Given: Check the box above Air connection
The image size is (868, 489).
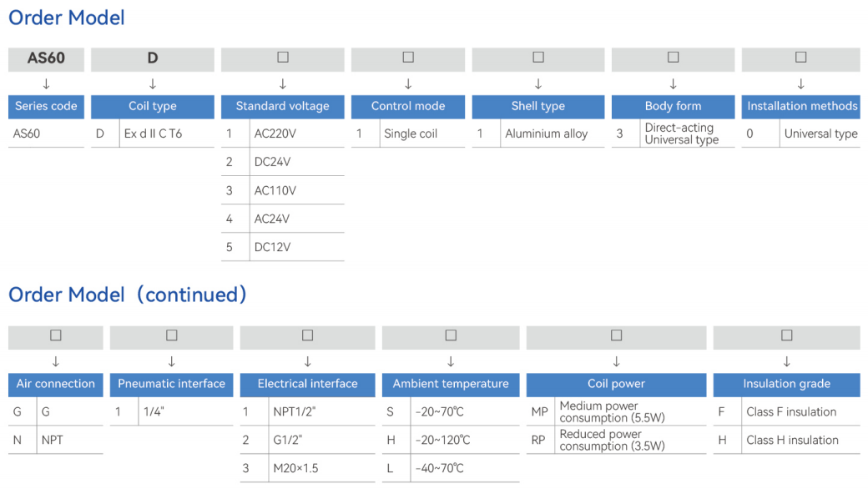Looking at the screenshot, I should [x=55, y=335].
